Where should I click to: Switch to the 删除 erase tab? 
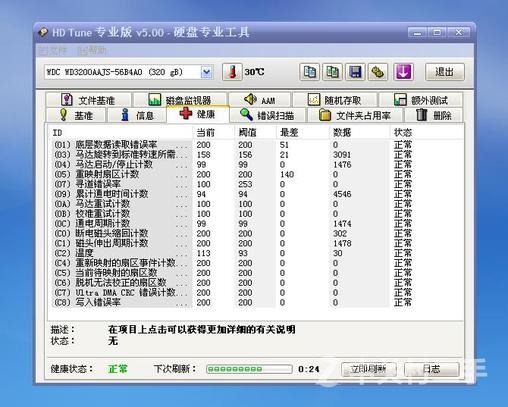click(434, 115)
